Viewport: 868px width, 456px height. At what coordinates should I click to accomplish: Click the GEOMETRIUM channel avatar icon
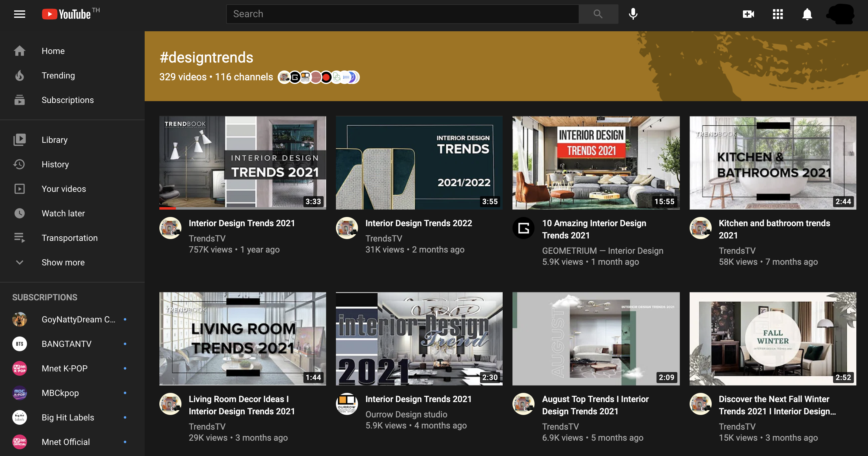point(523,228)
